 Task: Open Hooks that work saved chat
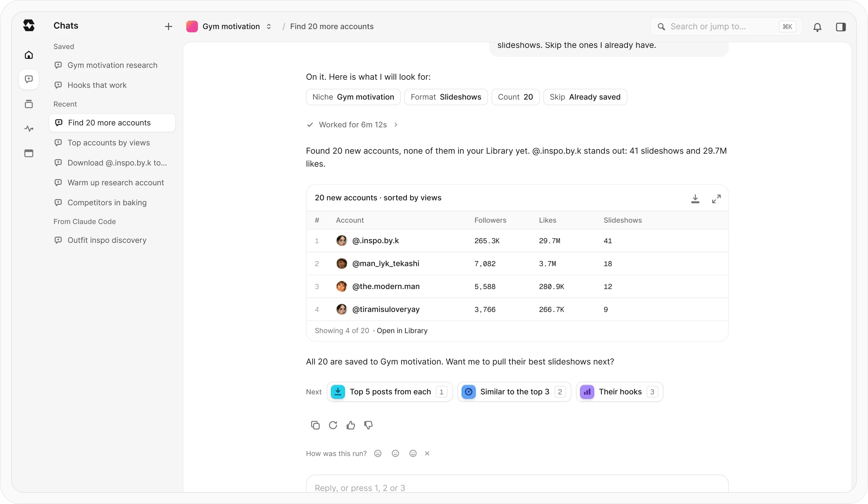112,85
